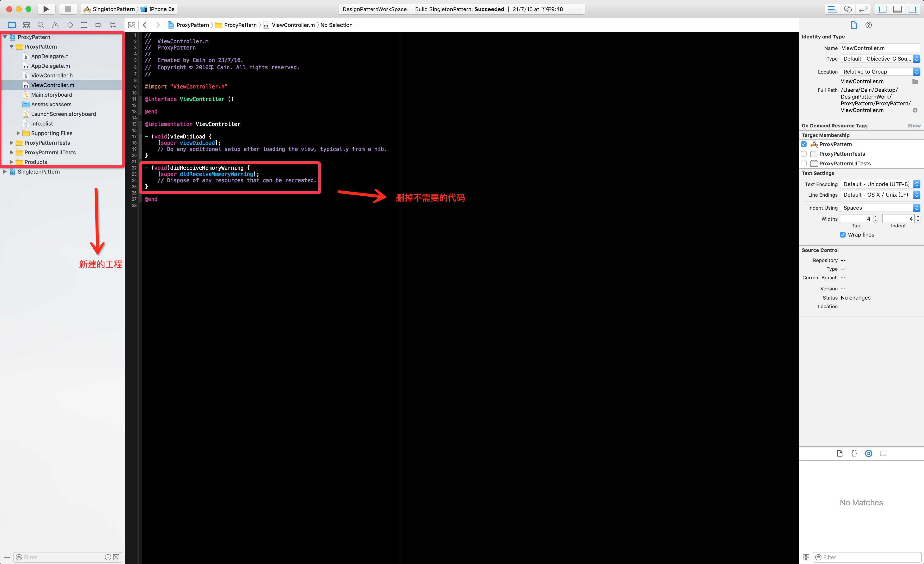The height and width of the screenshot is (564, 924).
Task: Open the Text Encoding dropdown
Action: [879, 184]
